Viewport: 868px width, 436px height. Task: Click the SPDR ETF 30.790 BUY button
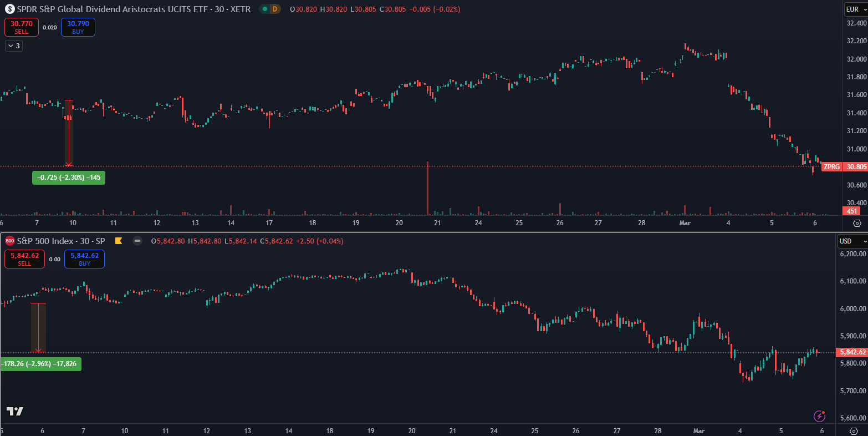coord(78,27)
